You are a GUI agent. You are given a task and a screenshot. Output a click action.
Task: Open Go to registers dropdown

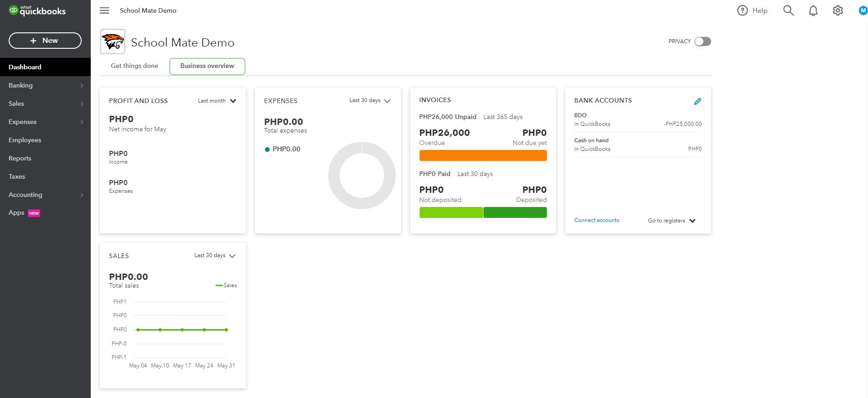click(671, 221)
